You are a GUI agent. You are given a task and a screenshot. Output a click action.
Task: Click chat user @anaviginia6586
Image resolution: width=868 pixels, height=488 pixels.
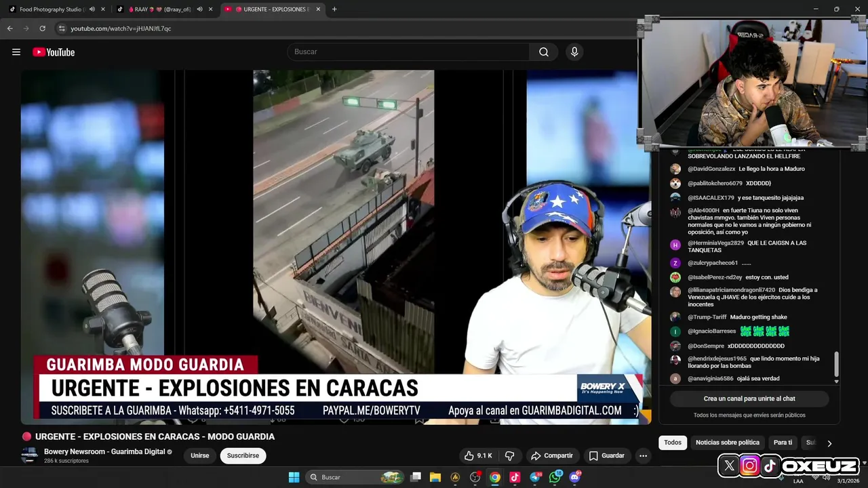pyautogui.click(x=710, y=379)
